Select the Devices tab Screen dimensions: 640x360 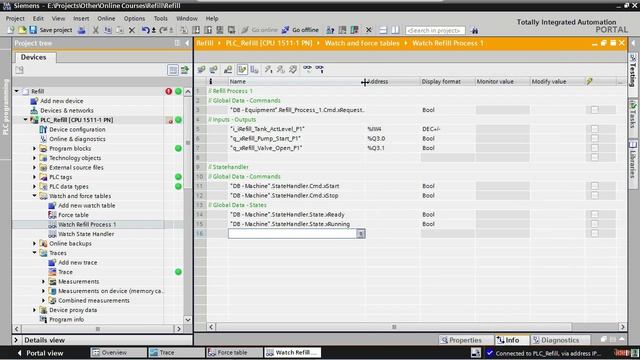(33, 57)
